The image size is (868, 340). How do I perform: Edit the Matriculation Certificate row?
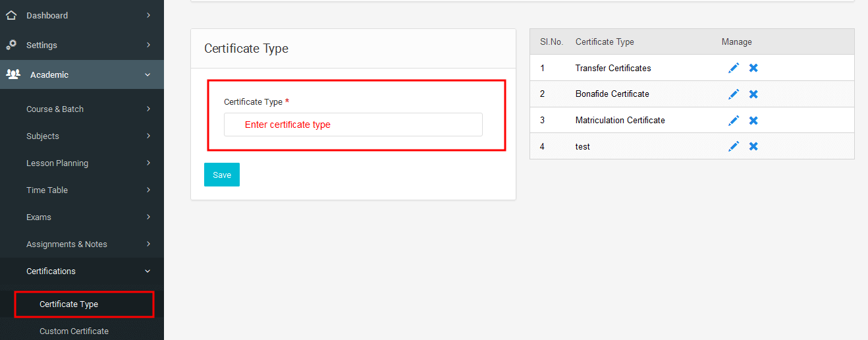click(x=734, y=121)
